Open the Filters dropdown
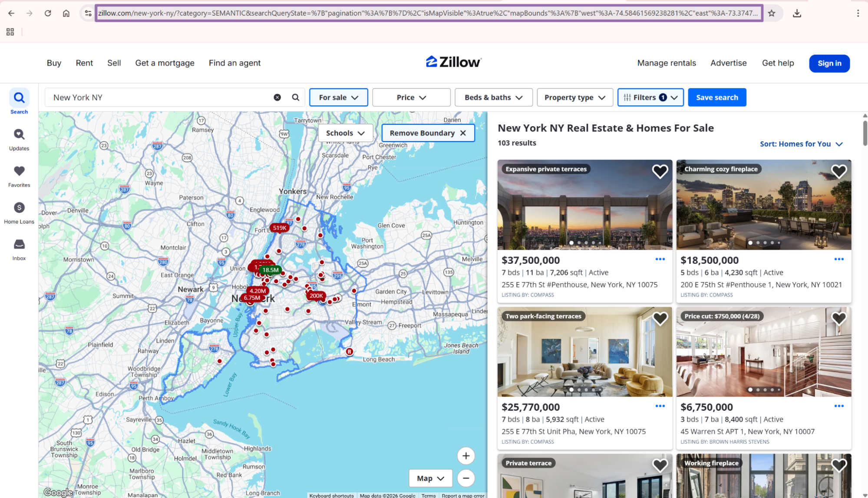The height and width of the screenshot is (498, 868). (x=650, y=98)
